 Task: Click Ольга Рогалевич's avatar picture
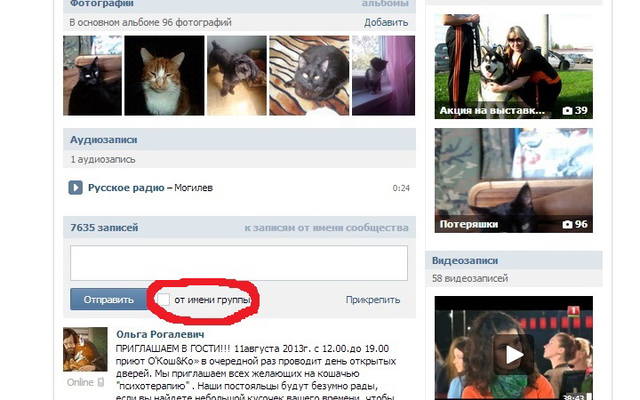tap(85, 349)
